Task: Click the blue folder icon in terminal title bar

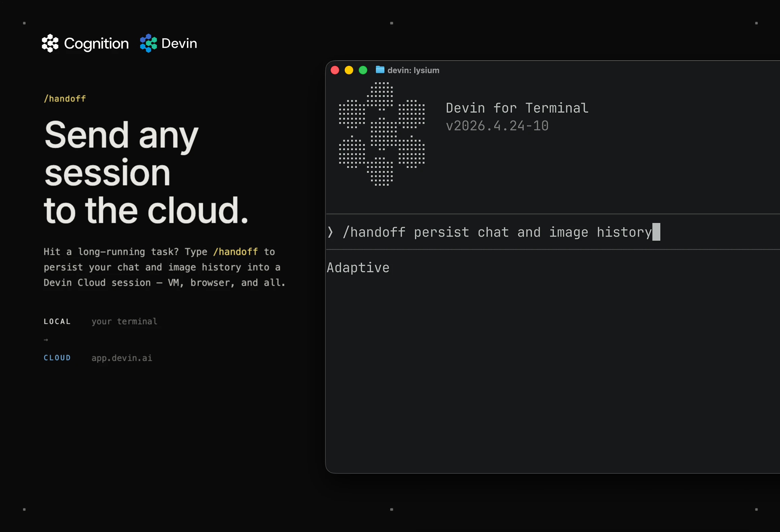Action: (x=379, y=70)
